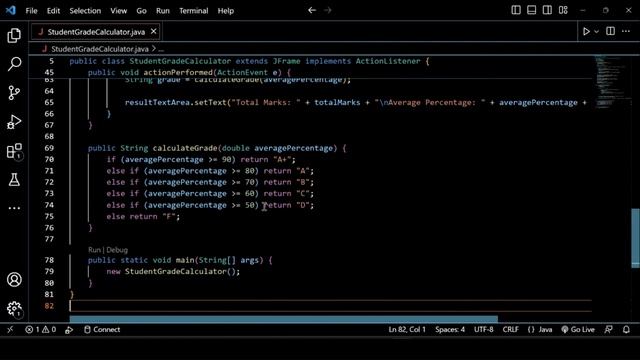This screenshot has width=640, height=360.
Task: Open the Customize Layout icon
Action: pos(563,10)
